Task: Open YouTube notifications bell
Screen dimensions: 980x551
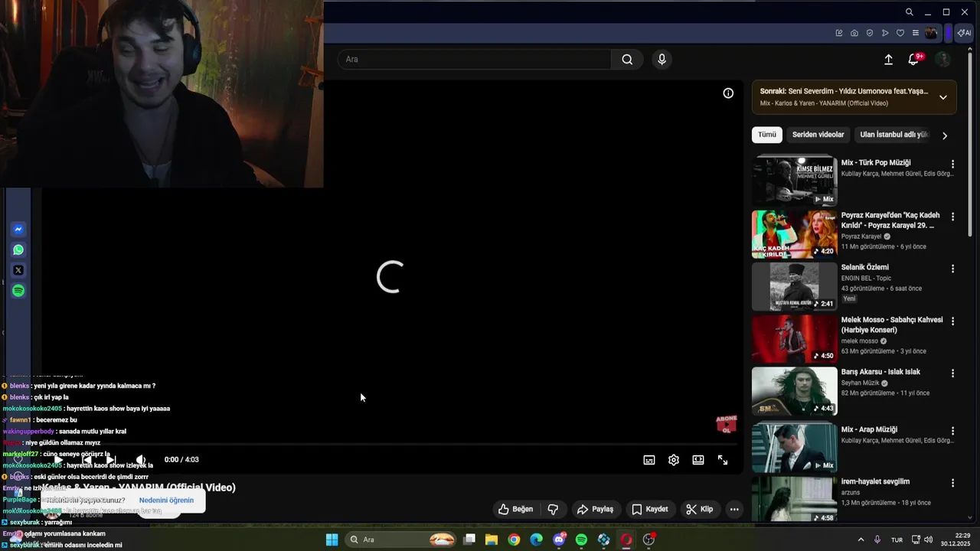Action: coord(914,60)
